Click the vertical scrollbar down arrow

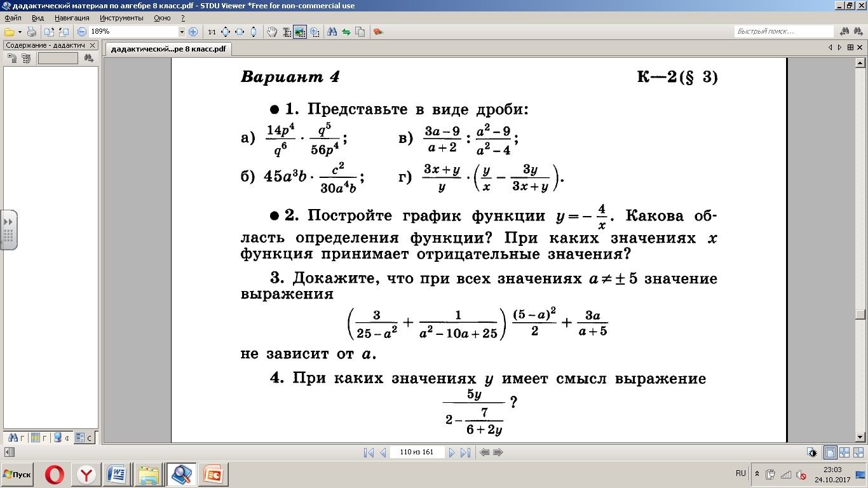(x=860, y=437)
